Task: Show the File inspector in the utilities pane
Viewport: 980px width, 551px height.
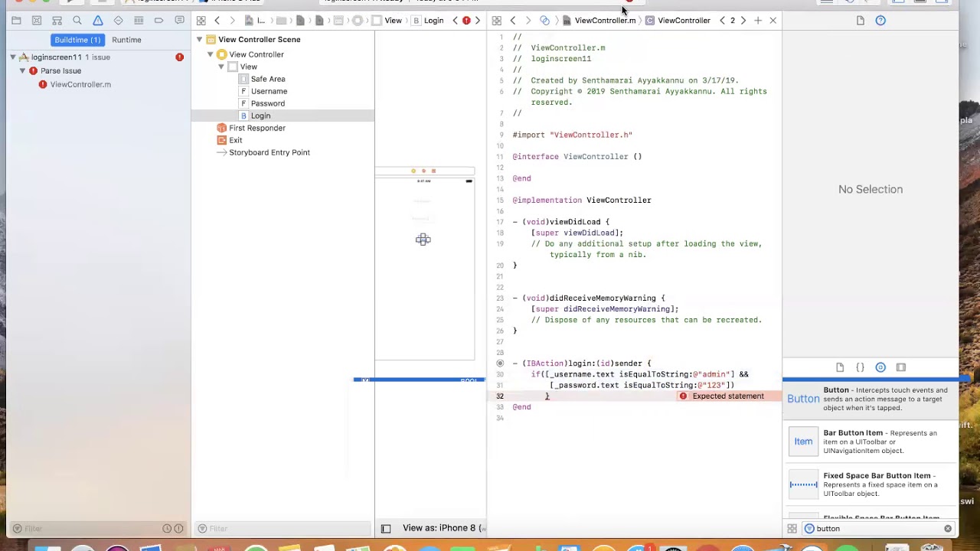Action: click(x=861, y=21)
